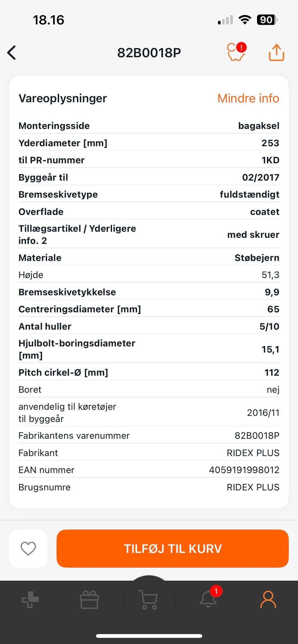
Task: Open the shopping cart tab
Action: coord(149,600)
